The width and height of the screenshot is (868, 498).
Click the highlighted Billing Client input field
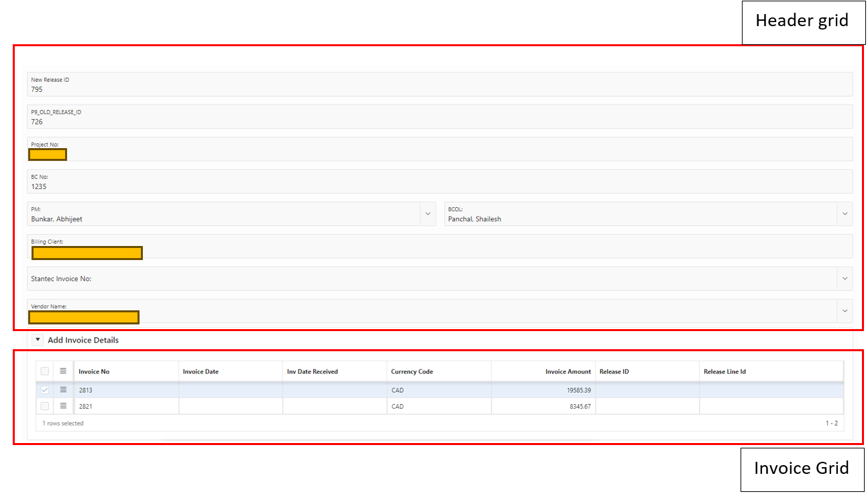[87, 253]
